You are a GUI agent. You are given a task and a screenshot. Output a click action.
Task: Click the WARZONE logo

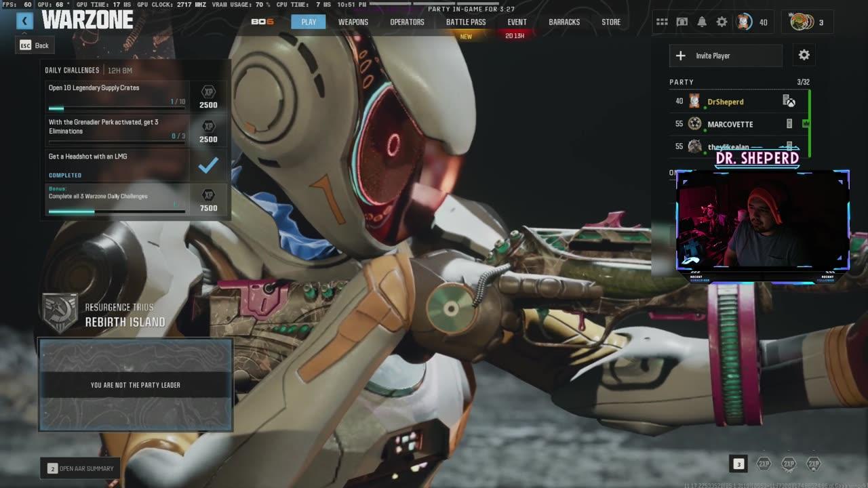[87, 20]
